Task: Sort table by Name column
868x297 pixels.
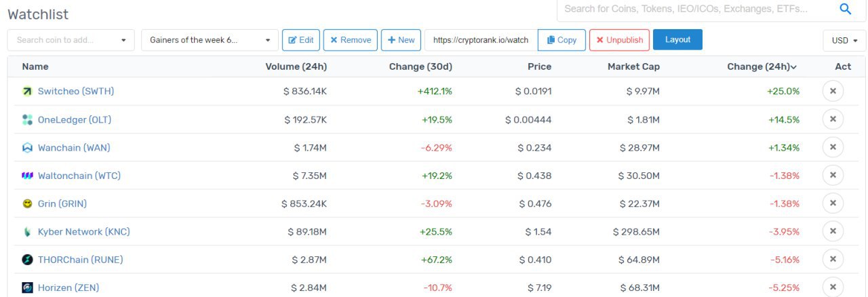Action: point(35,66)
